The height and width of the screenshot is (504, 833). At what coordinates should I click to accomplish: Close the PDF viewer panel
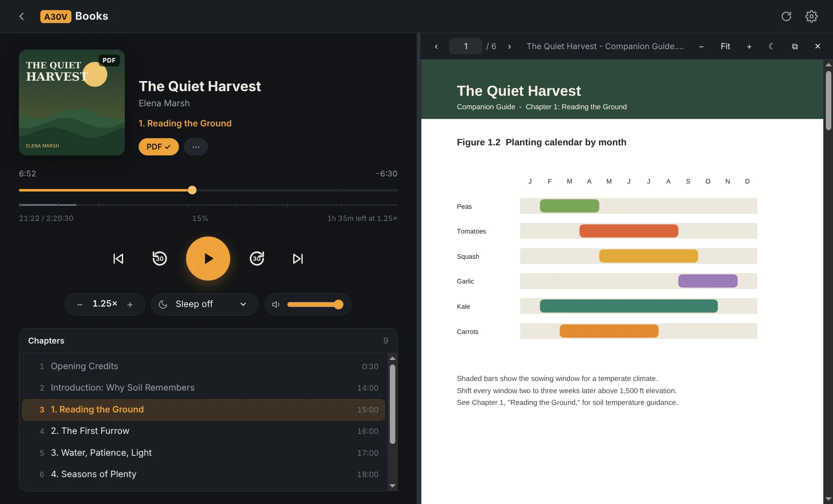pos(817,47)
